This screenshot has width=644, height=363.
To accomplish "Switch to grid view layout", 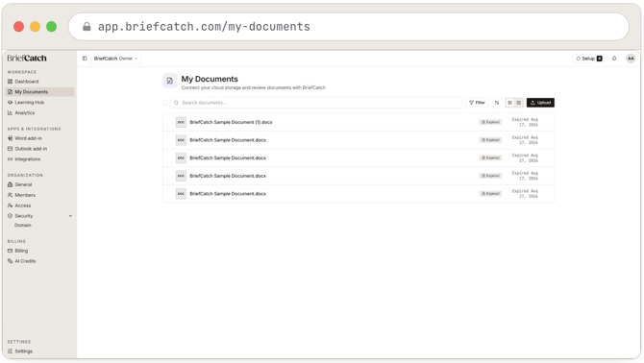I will 519,103.
